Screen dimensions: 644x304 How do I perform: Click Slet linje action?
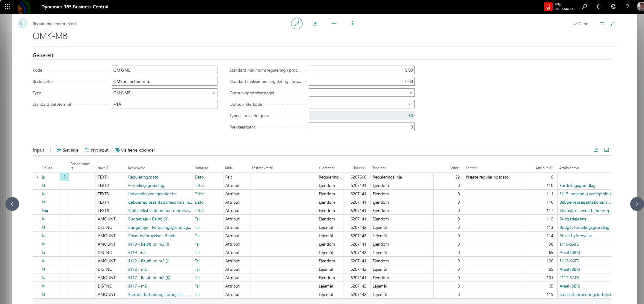pyautogui.click(x=68, y=150)
